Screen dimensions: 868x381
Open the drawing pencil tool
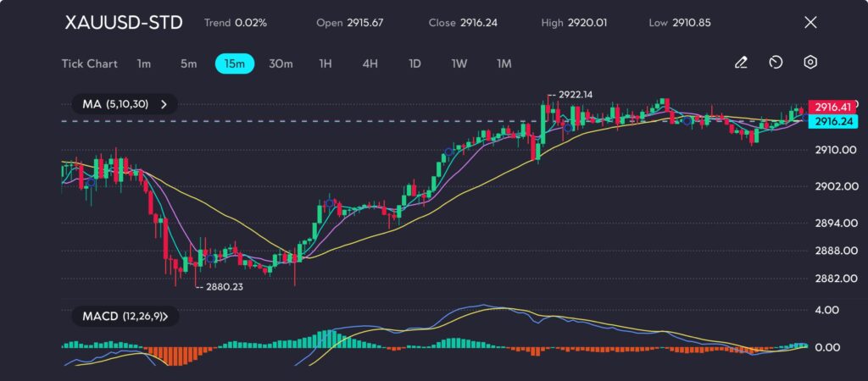(741, 63)
